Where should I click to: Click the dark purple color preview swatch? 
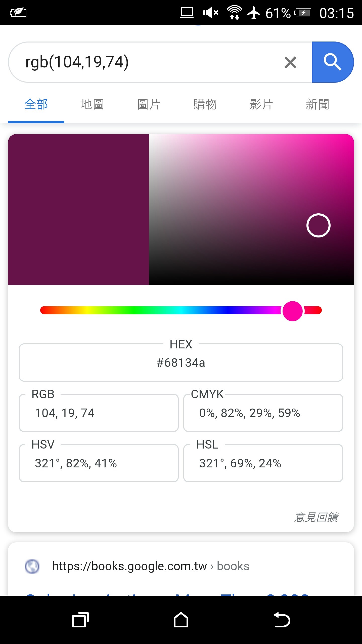point(78,210)
